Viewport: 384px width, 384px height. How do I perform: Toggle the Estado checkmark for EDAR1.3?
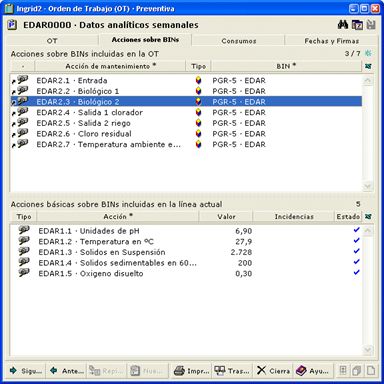tap(356, 251)
